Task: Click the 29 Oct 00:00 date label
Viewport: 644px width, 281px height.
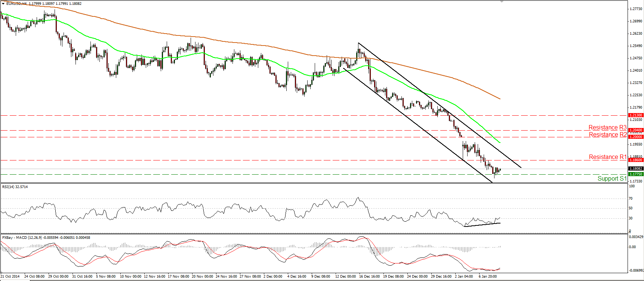Action: click(58, 277)
